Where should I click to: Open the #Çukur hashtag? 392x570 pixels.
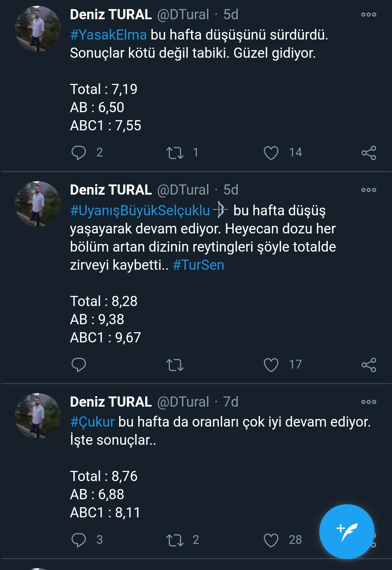[93, 422]
